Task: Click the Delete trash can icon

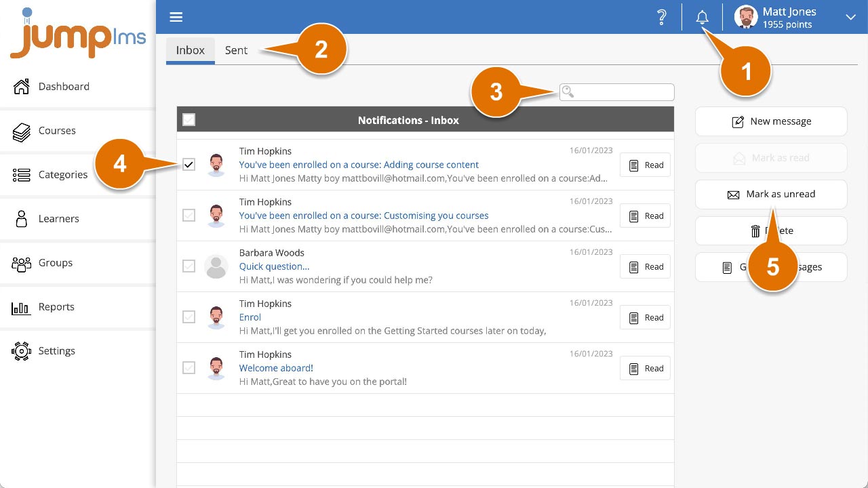Action: coord(755,231)
